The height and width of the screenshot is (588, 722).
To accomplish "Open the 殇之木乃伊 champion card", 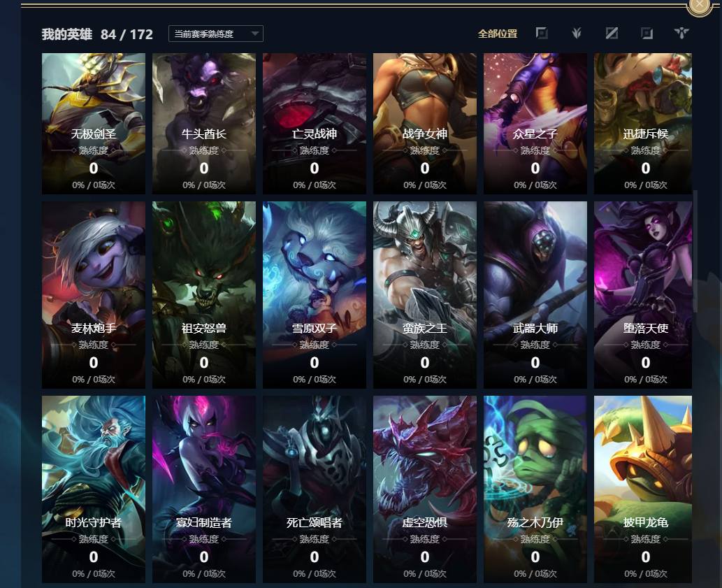I will click(x=535, y=489).
